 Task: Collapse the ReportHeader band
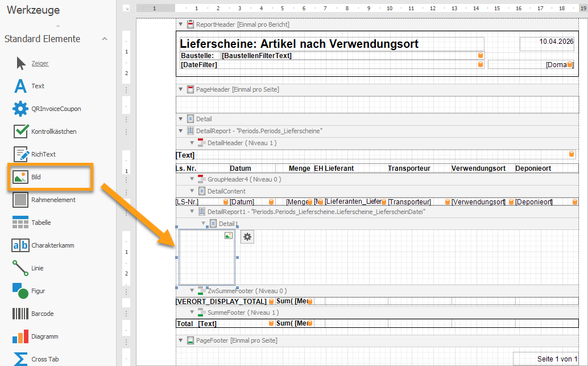[181, 24]
